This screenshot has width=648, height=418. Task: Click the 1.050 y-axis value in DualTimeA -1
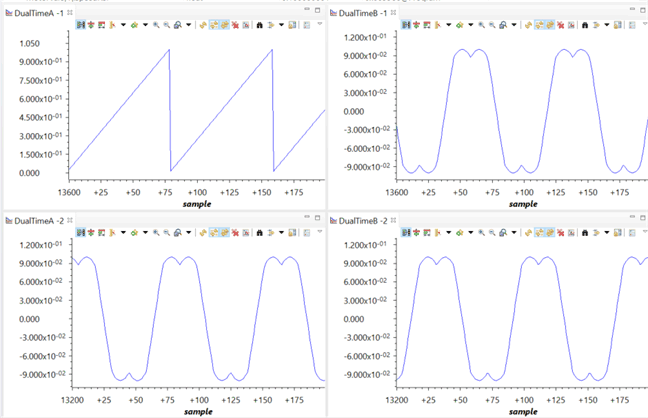(x=30, y=43)
